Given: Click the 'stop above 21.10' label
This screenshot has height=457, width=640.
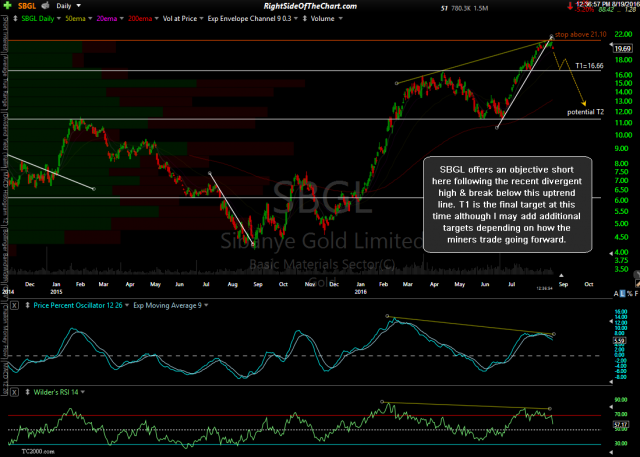Looking at the screenshot, I should [x=580, y=34].
